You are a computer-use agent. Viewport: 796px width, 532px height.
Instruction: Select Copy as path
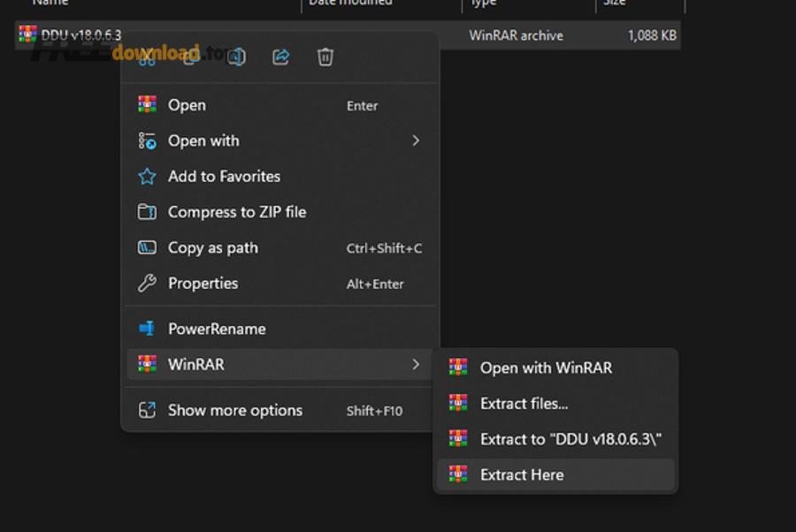[280, 247]
